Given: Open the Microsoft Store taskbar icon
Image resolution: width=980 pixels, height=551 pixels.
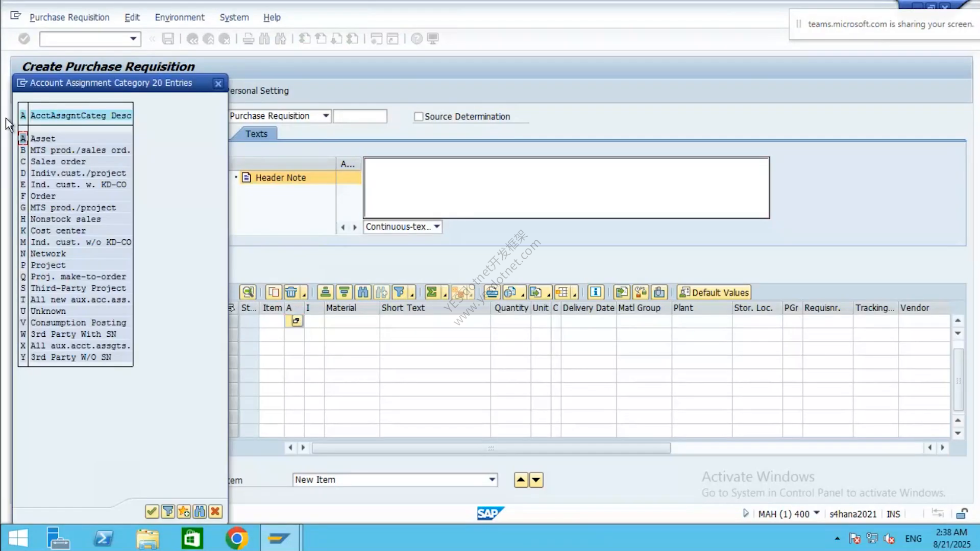Looking at the screenshot, I should tap(192, 538).
